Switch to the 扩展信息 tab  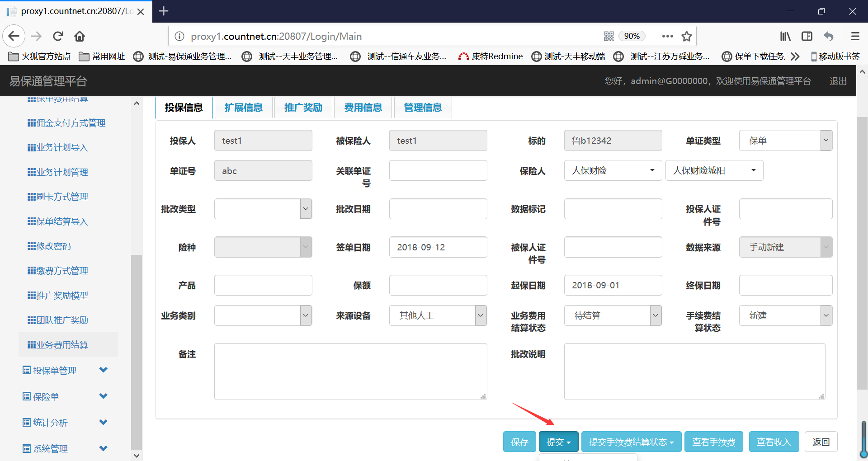pyautogui.click(x=243, y=108)
